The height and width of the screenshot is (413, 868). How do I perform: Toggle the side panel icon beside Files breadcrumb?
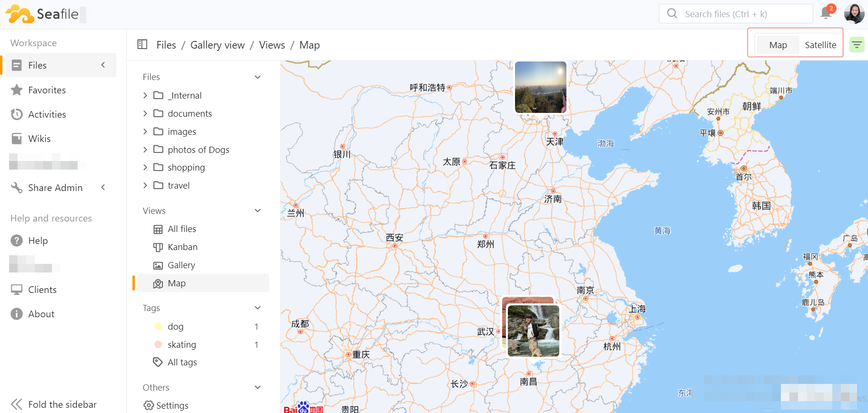142,45
